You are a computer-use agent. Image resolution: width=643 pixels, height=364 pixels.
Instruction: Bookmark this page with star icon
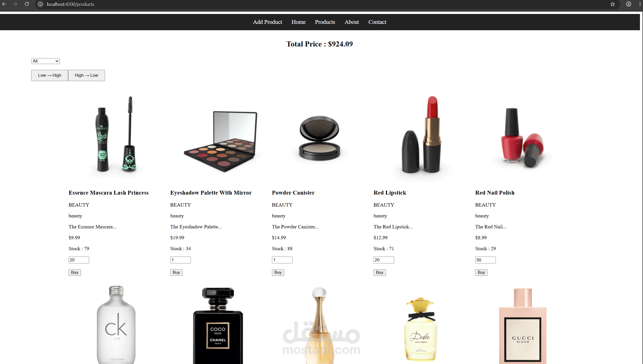(x=613, y=4)
